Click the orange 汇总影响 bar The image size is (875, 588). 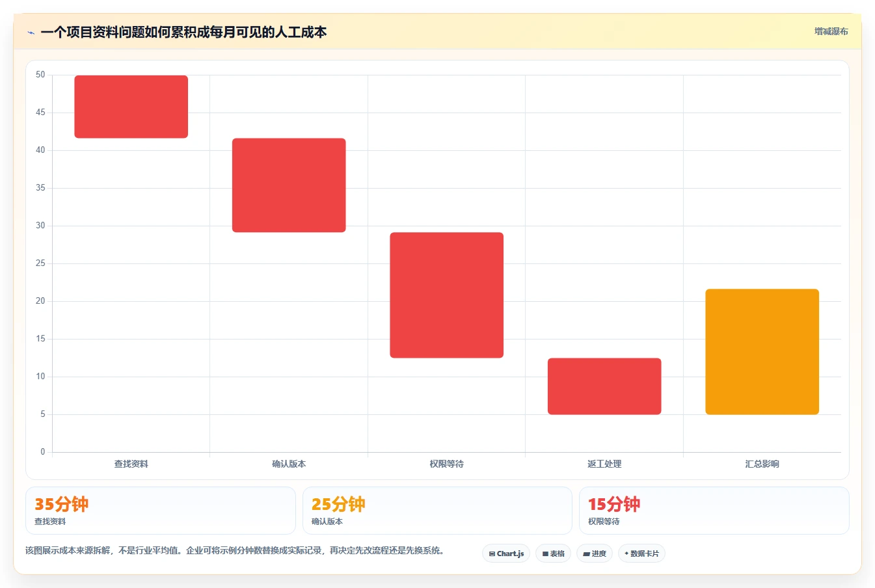click(762, 352)
